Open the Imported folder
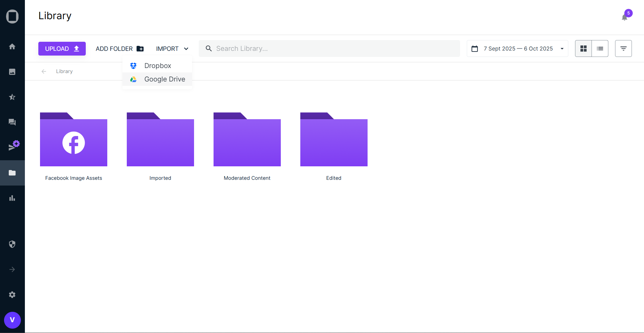 coord(160,139)
